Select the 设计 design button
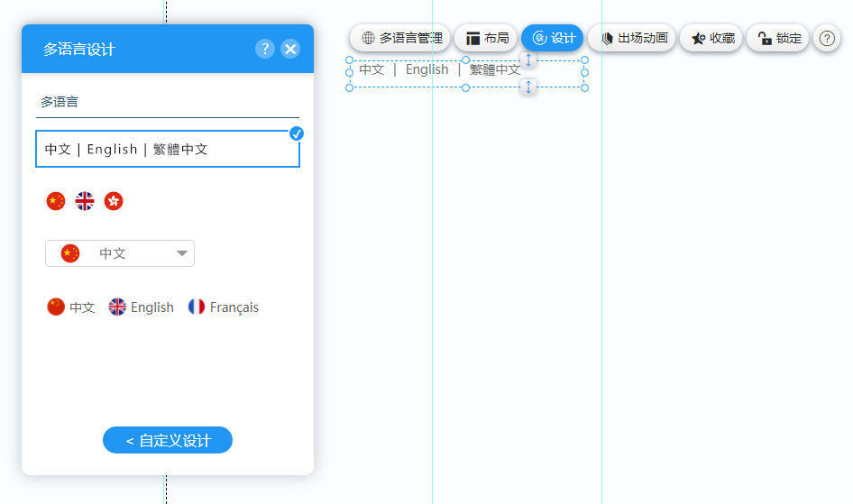The width and height of the screenshot is (853, 504). (553, 38)
